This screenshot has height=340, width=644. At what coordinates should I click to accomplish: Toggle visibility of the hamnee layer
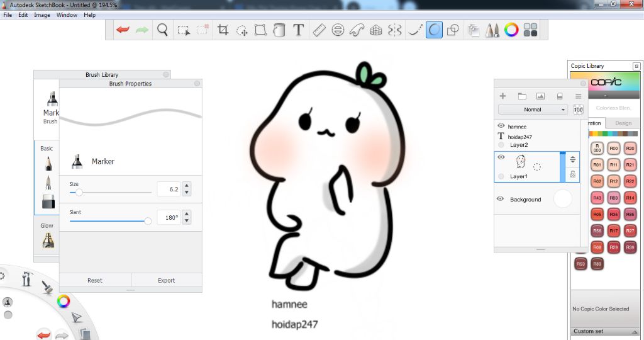point(501,126)
